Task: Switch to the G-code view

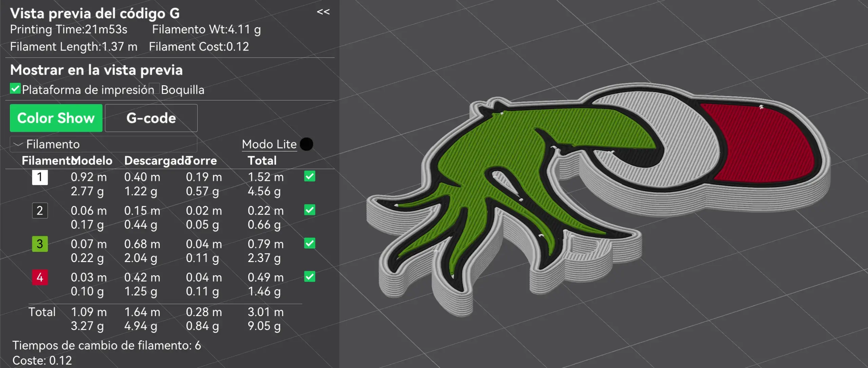Action: (151, 118)
